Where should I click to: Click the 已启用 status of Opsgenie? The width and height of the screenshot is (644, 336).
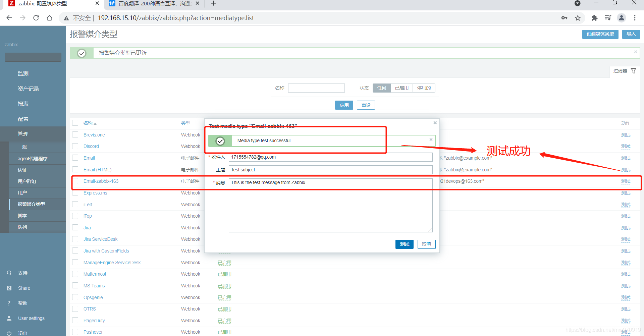pos(224,297)
